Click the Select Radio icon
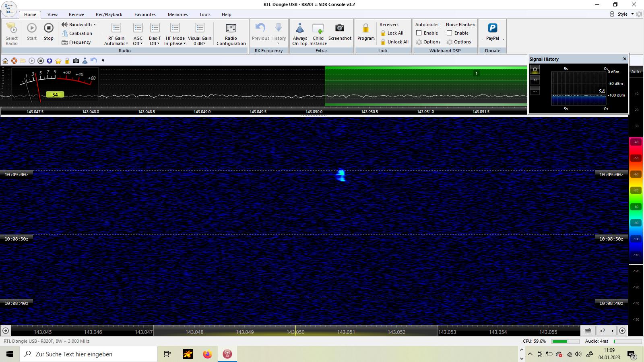This screenshot has width=644, height=362. point(12,34)
